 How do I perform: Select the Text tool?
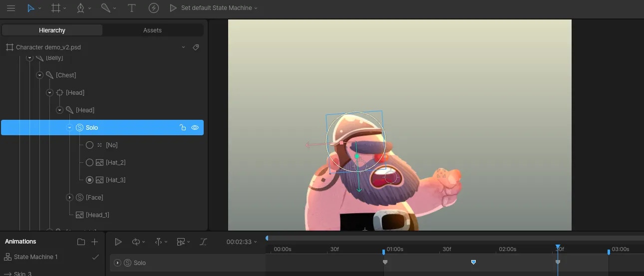(131, 8)
